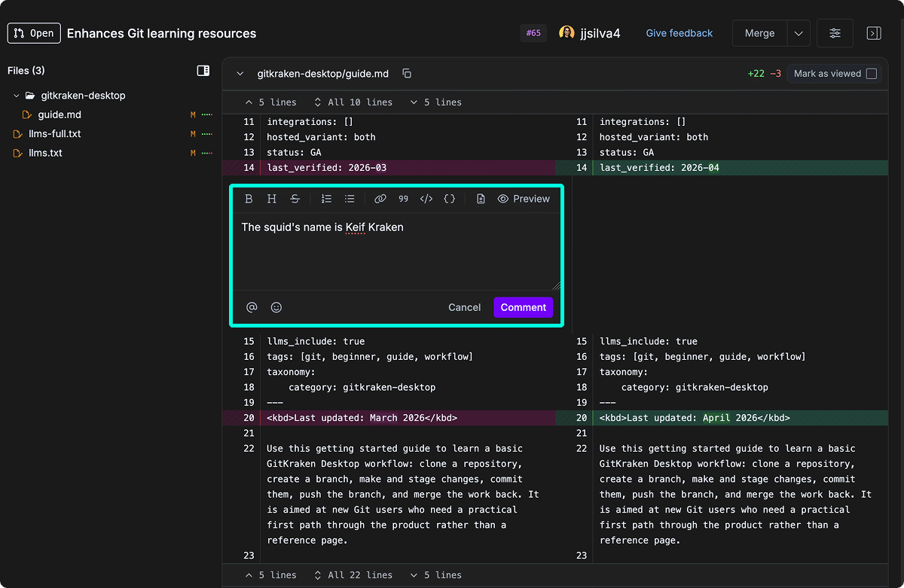Click the Merge button

click(759, 33)
